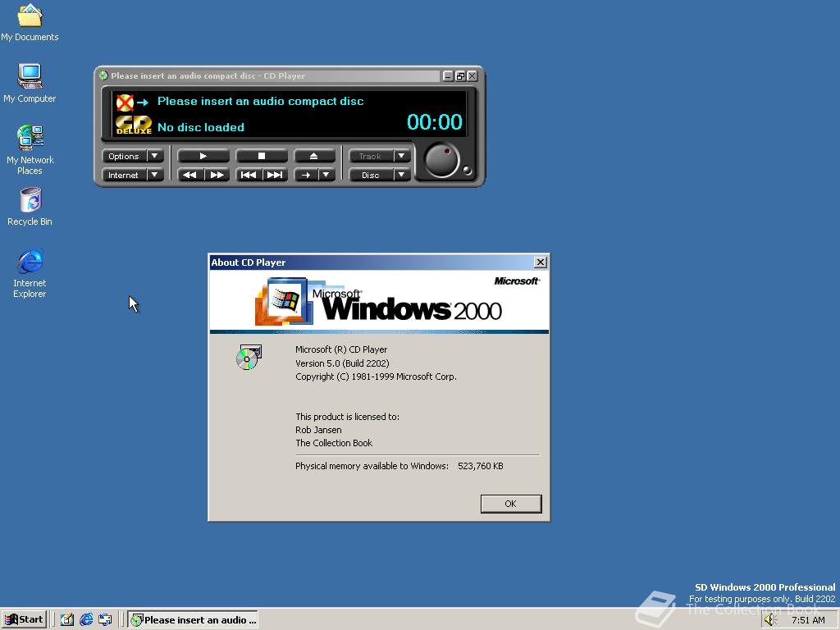Select the My Computer desktop icon
The width and height of the screenshot is (840, 630).
point(30,83)
